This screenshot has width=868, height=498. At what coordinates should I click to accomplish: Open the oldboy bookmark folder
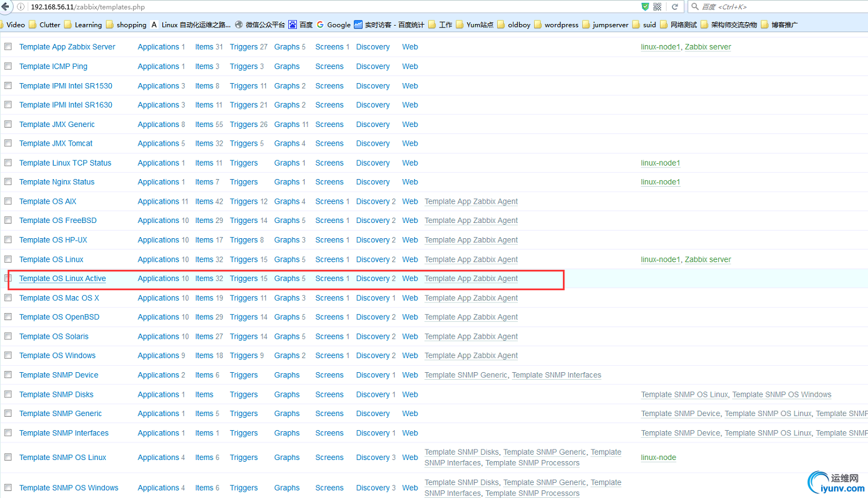point(514,25)
